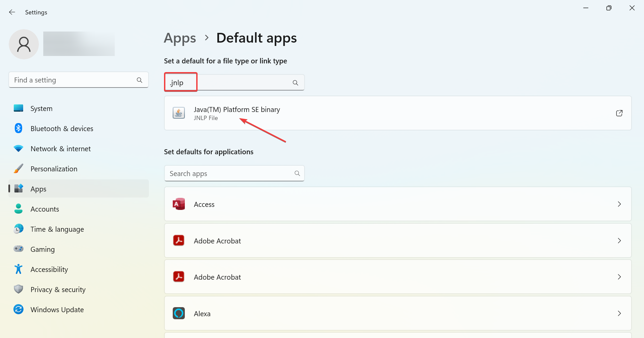Click the Find a setting search field
Image resolution: width=644 pixels, height=338 pixels.
pyautogui.click(x=78, y=80)
